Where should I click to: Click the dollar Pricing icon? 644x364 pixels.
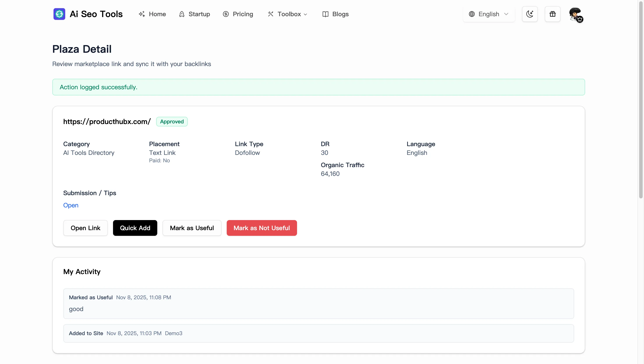point(226,14)
